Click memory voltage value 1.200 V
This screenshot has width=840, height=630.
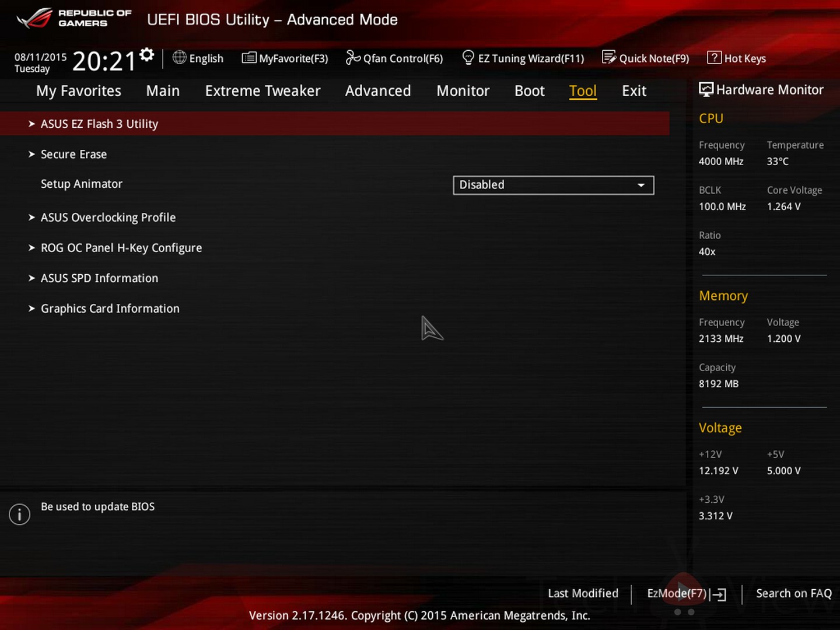784,339
